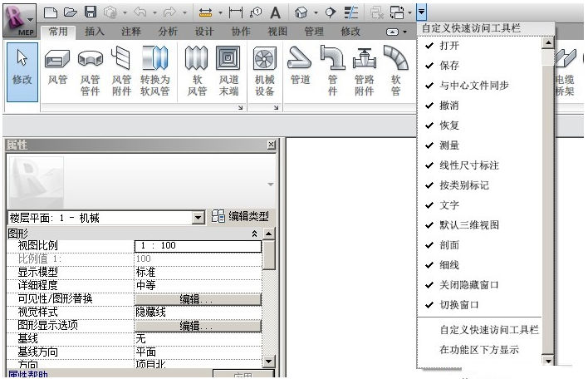Image resolution: width=588 pixels, height=379 pixels.
Task: Uncheck 文字 in the toolbar menu
Action: (480, 205)
